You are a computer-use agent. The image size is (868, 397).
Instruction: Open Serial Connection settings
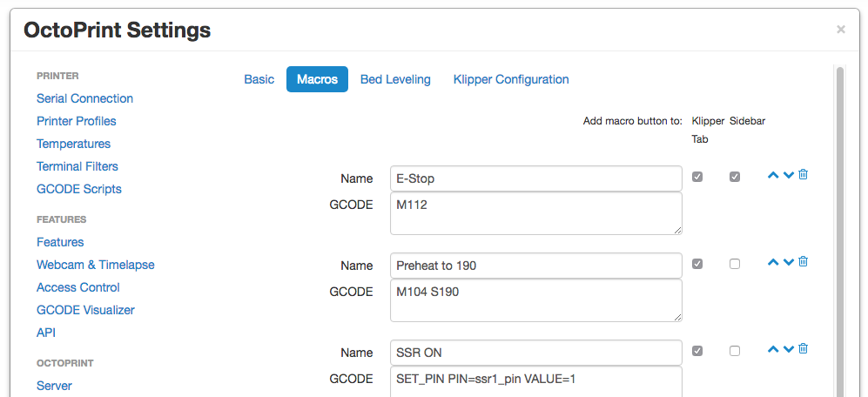point(84,98)
